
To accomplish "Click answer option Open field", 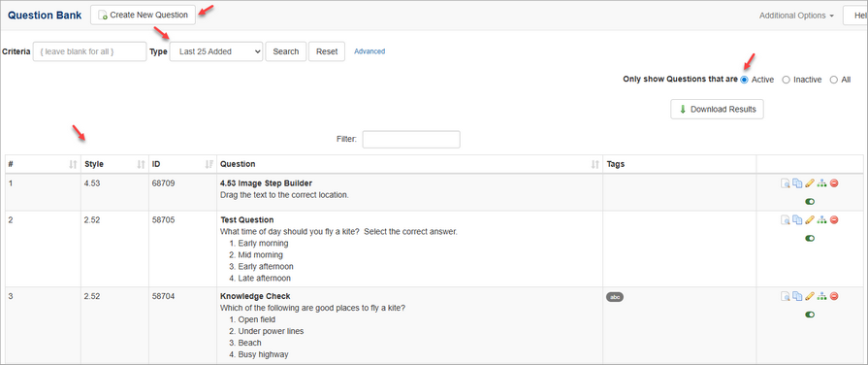I will click(x=256, y=319).
